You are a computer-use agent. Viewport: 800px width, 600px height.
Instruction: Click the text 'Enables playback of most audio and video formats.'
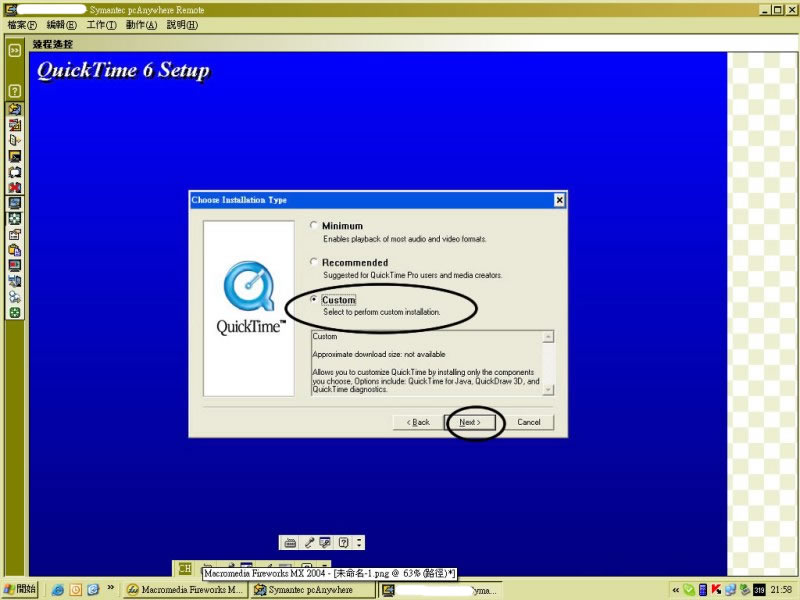[405, 239]
